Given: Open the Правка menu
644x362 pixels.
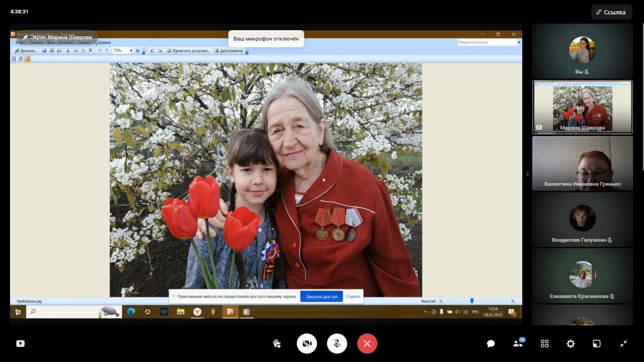Looking at the screenshot, I should (36, 43).
